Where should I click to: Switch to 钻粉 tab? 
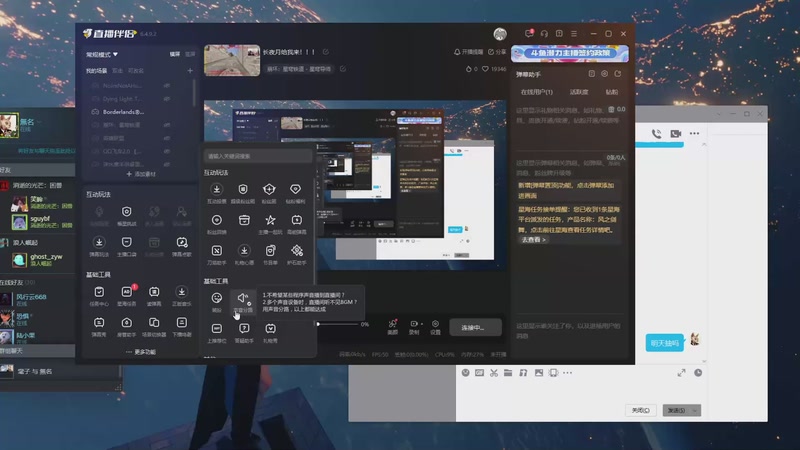coord(611,92)
